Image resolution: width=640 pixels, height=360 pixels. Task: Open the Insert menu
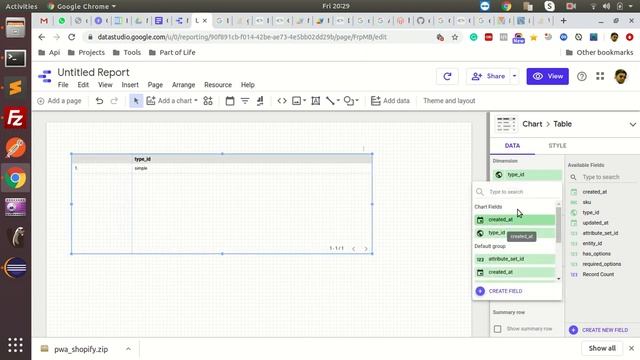point(130,85)
